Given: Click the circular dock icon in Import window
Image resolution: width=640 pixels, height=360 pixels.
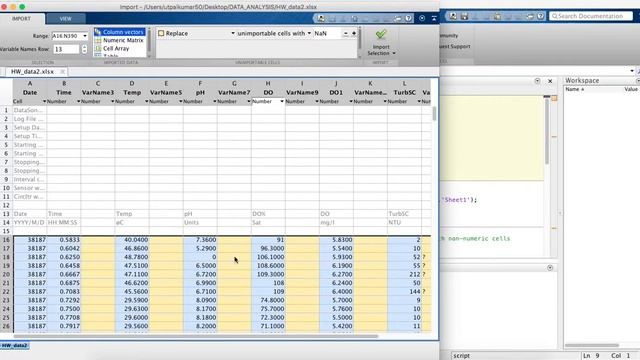Looking at the screenshot, I should point(422,18).
